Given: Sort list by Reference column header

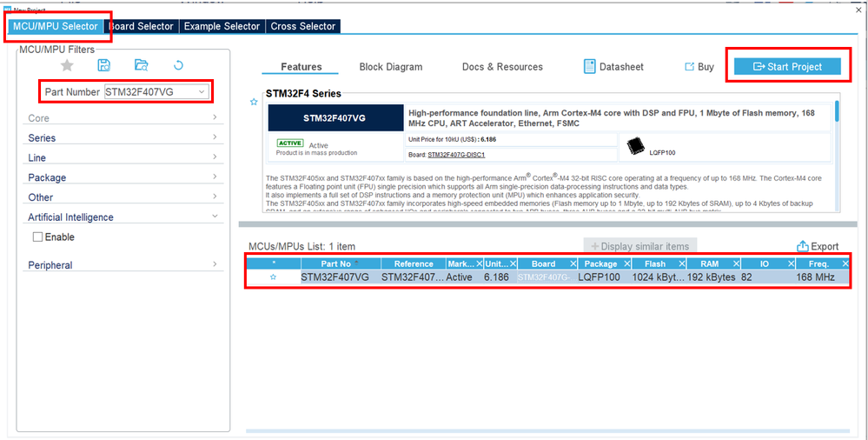Looking at the screenshot, I should [x=414, y=263].
